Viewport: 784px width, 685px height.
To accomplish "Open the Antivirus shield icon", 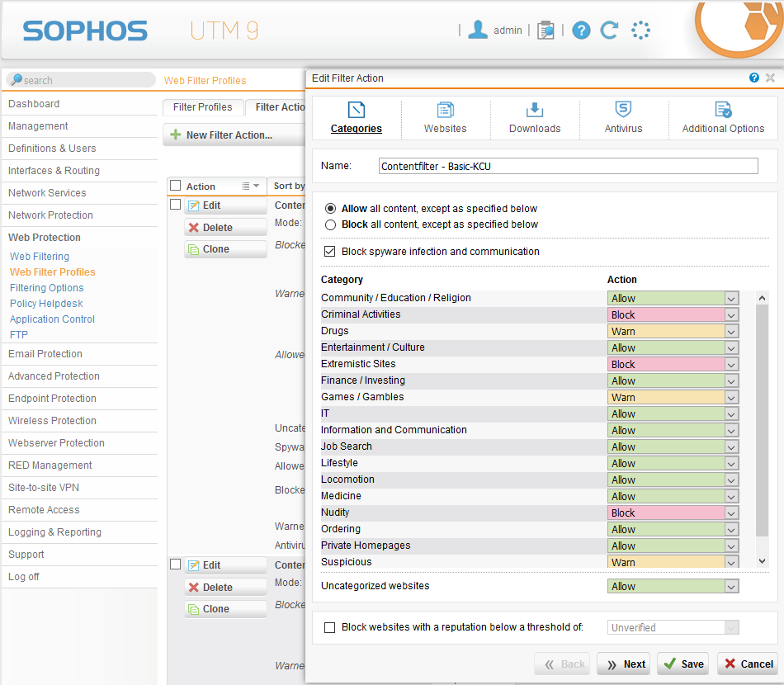I will pos(623,109).
